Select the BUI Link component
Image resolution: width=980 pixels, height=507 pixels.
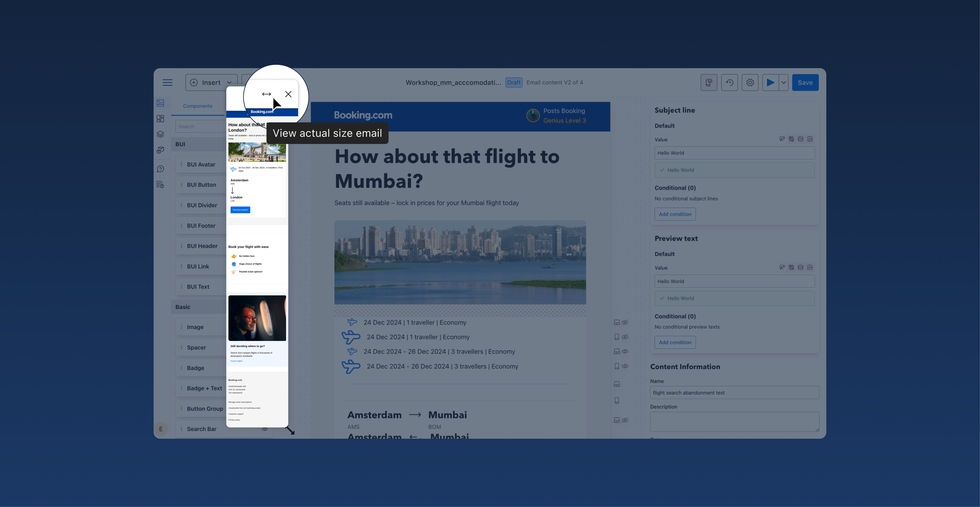click(x=201, y=267)
